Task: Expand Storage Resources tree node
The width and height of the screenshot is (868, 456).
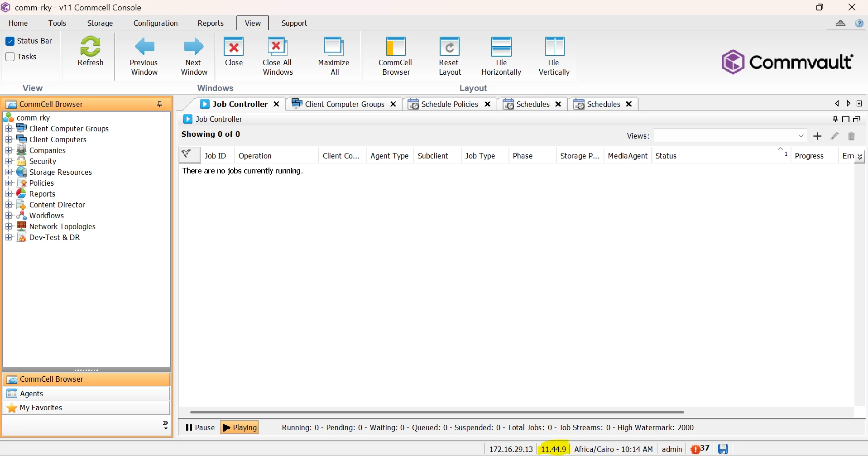Action: (x=9, y=172)
